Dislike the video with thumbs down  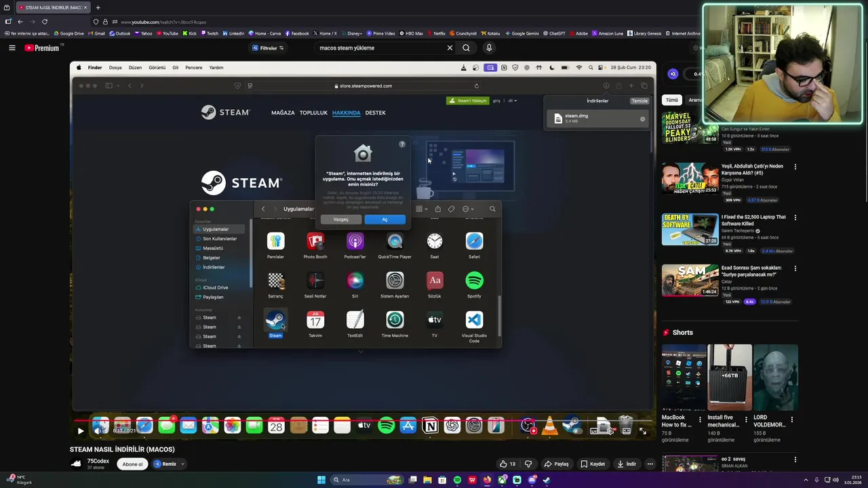[x=528, y=464]
